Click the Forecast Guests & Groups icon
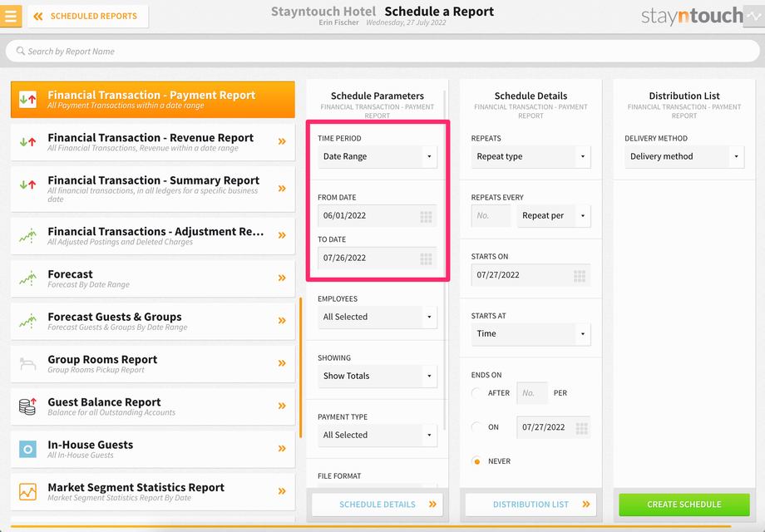Image resolution: width=765 pixels, height=532 pixels. pyautogui.click(x=27, y=321)
